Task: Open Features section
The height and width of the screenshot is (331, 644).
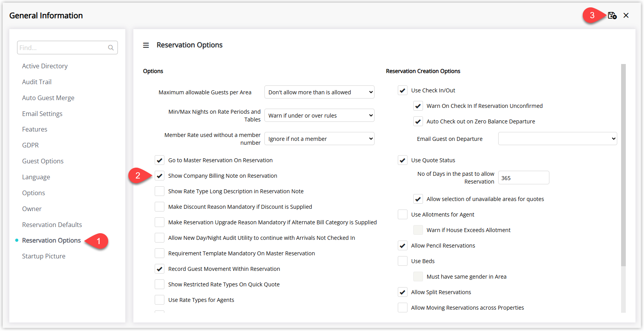Action: 35,129
